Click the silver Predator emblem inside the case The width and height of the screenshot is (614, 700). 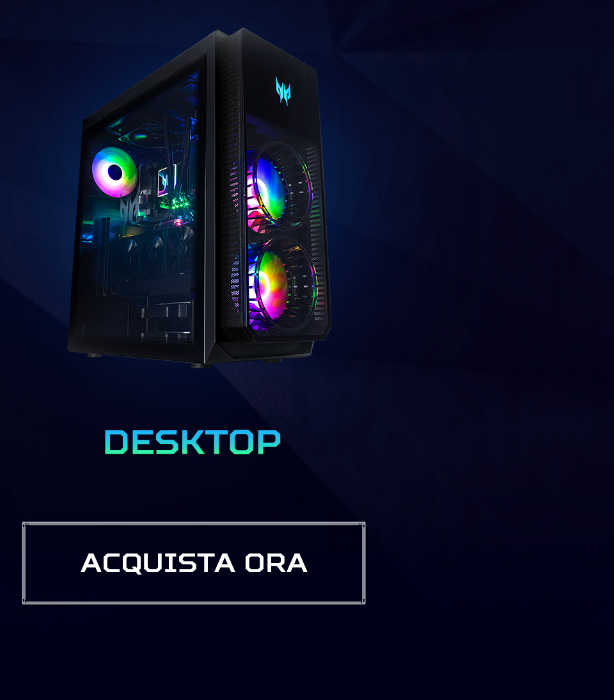click(x=129, y=210)
